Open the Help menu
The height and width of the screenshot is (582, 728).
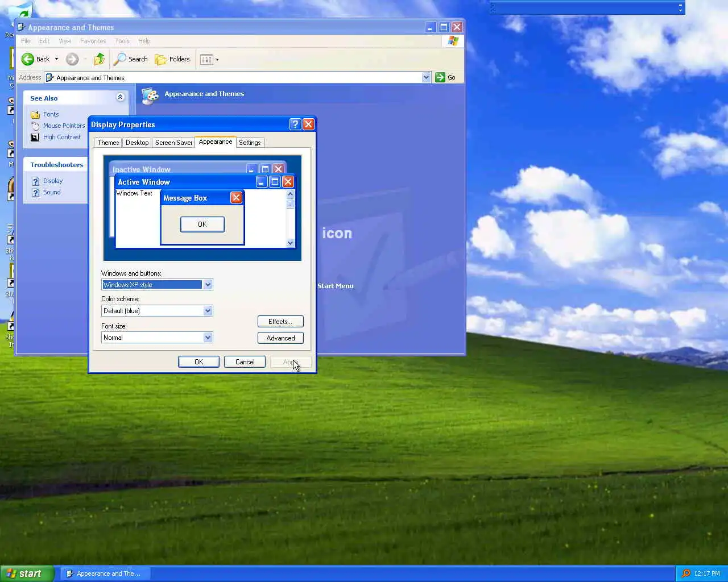pyautogui.click(x=144, y=41)
